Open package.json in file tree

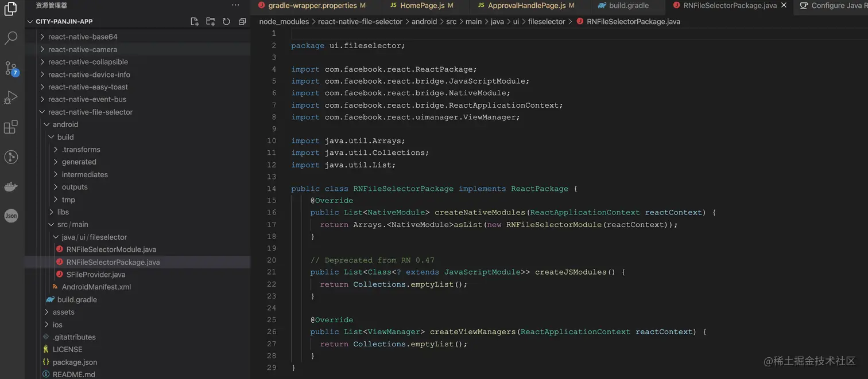[x=75, y=362]
